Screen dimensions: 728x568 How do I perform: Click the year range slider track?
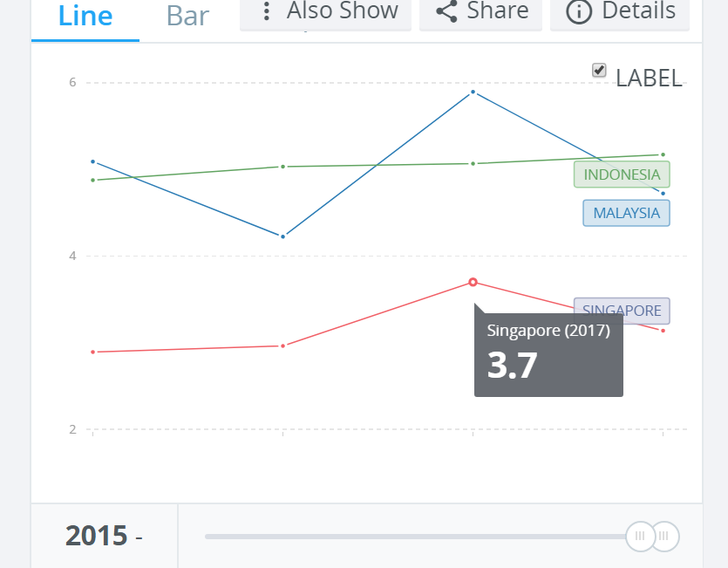point(416,537)
